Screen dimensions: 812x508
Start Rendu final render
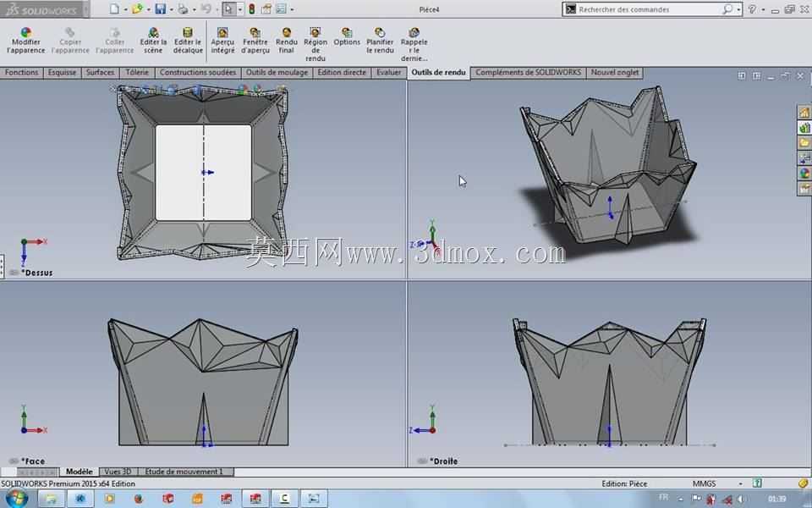click(x=287, y=41)
